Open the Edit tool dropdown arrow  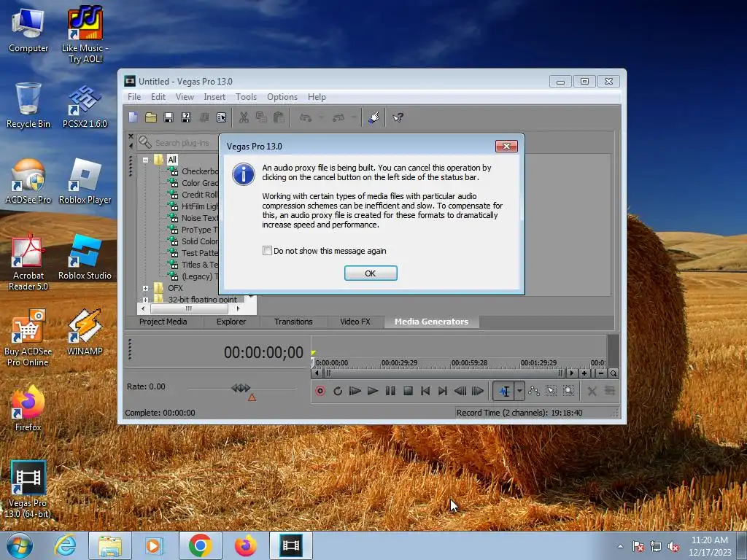[x=519, y=391]
